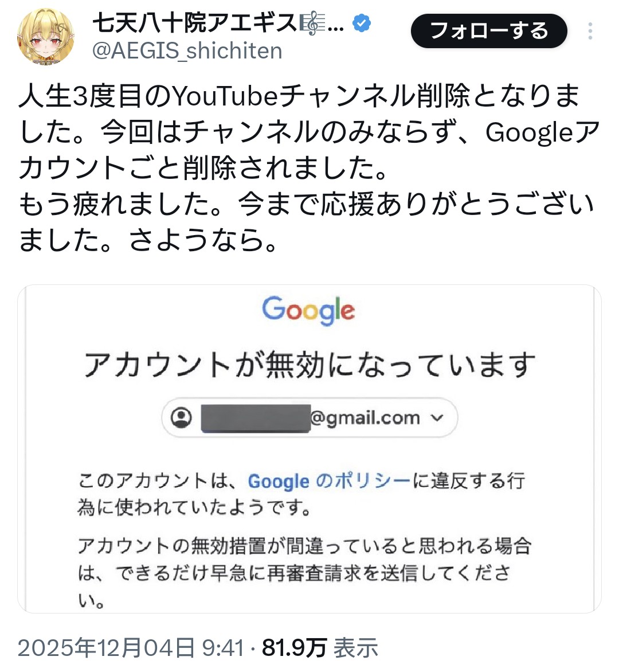This screenshot has height=672, width=619.
Task: Open the profile avatar of 七天八十院アエギス
Action: tap(46, 36)
